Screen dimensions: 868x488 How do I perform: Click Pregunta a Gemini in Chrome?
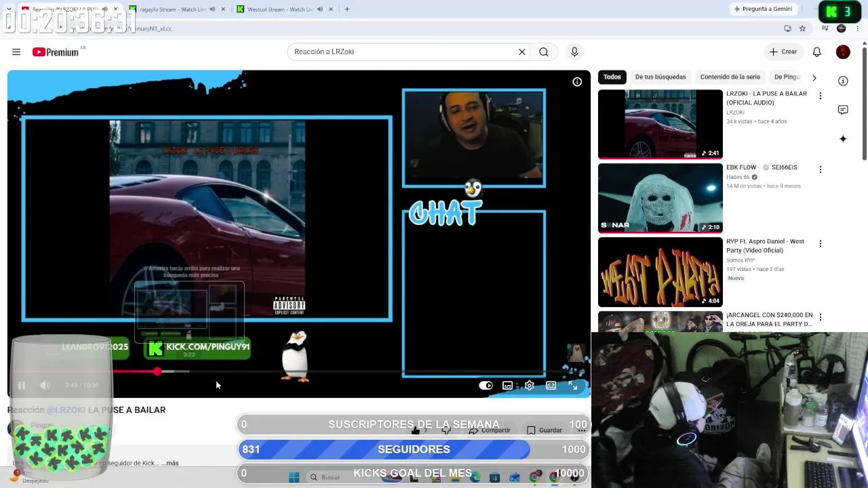point(763,9)
